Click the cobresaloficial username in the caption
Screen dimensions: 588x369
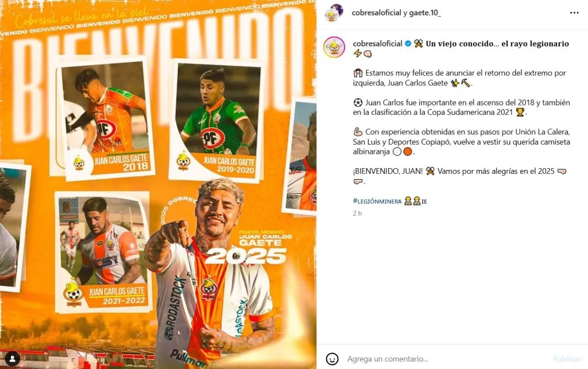click(378, 44)
